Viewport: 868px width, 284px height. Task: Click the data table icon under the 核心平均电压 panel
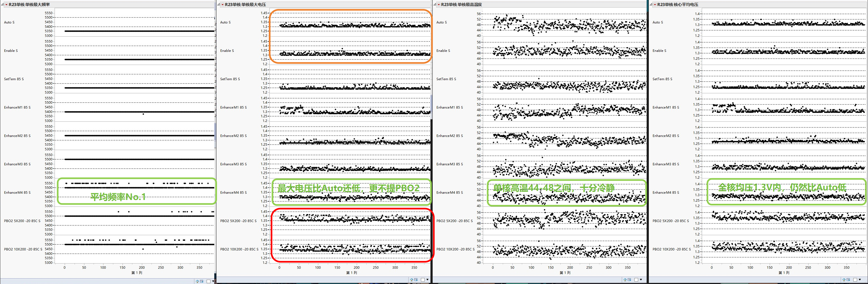(848, 280)
